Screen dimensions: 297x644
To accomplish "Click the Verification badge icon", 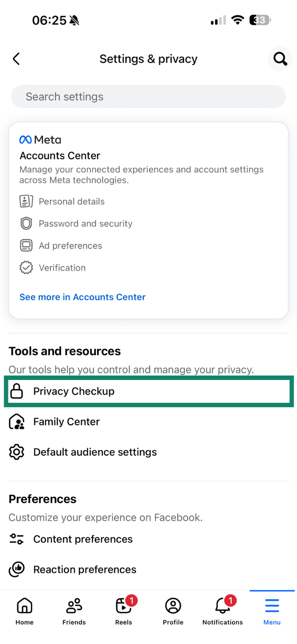I will (26, 267).
